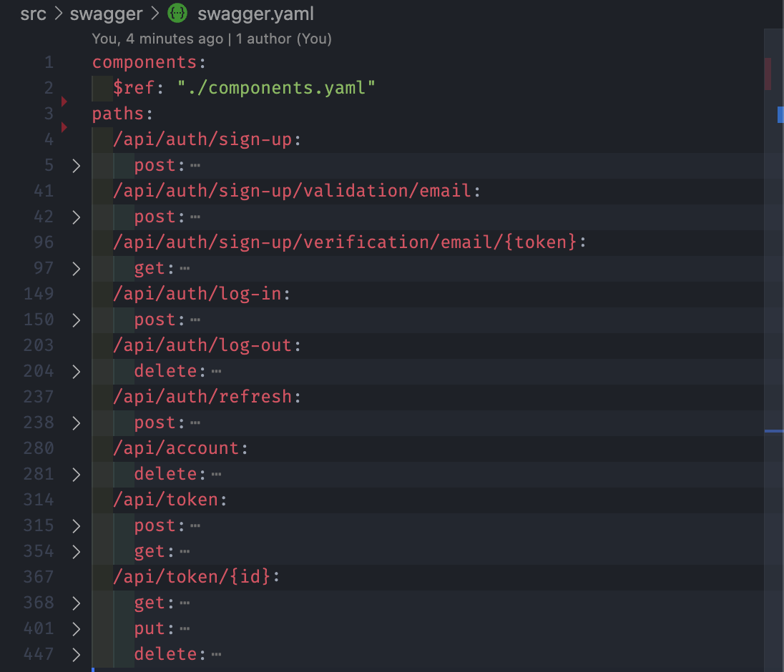Click the /api/account path key
Screen dimensions: 784x672
176,448
